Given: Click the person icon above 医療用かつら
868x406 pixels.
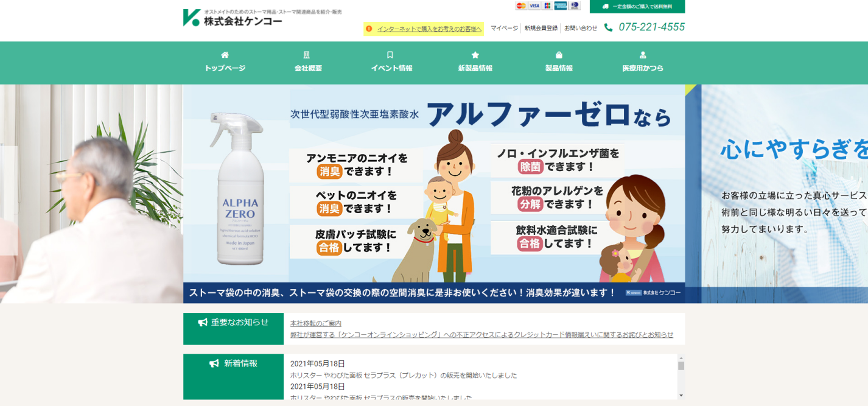Looking at the screenshot, I should [x=643, y=55].
